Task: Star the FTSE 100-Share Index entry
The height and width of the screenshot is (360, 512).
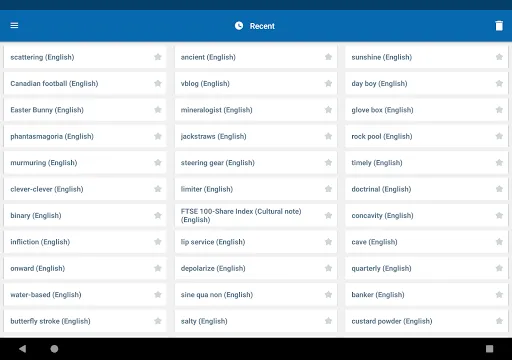Action: pyautogui.click(x=328, y=215)
